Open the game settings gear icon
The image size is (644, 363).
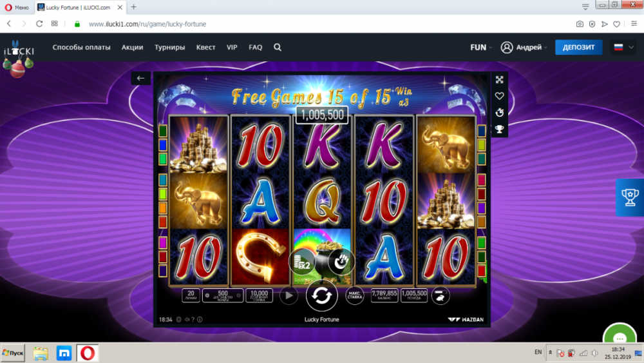(178, 319)
